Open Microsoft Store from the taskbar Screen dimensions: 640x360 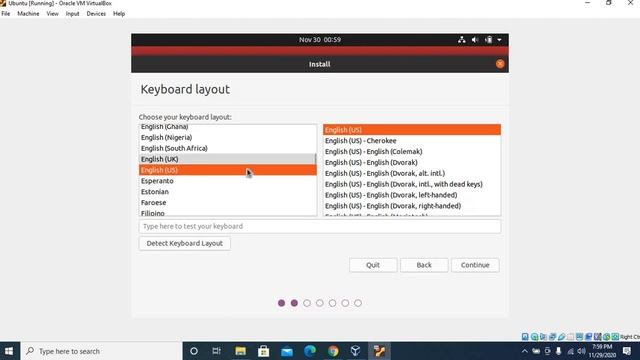coord(263,351)
